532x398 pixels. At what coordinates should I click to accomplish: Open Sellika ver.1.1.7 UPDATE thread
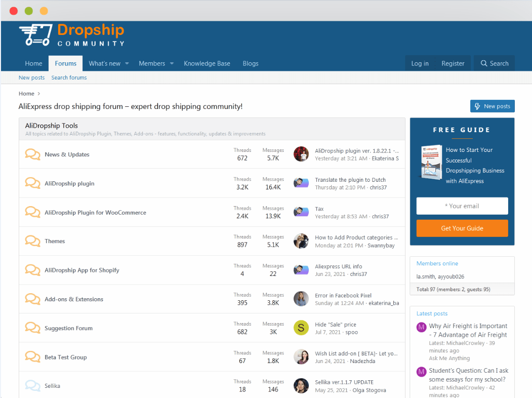tap(344, 382)
